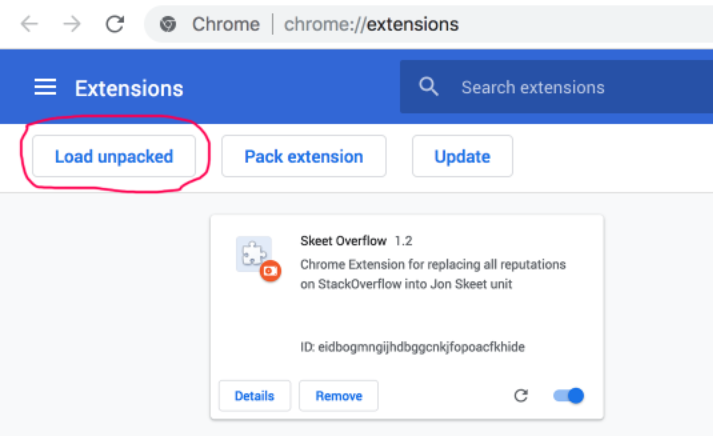This screenshot has height=436, width=713.
Task: Go back with the browser back arrow
Action: (29, 24)
